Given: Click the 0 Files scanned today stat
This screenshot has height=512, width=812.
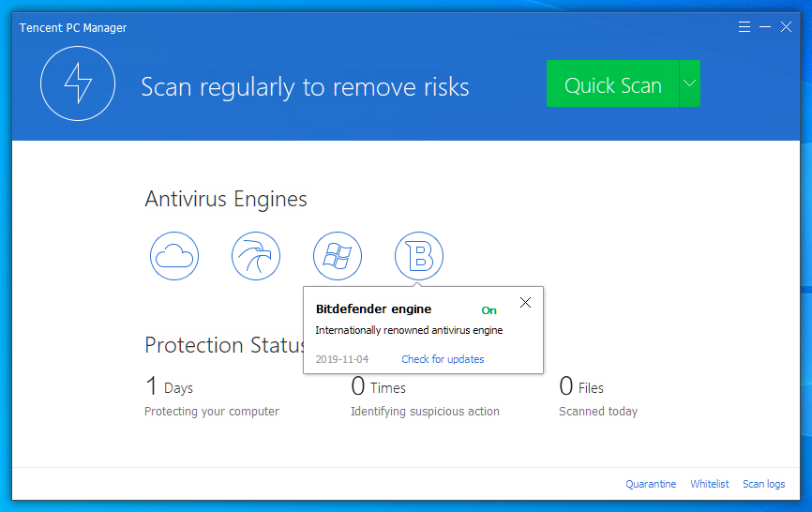Looking at the screenshot, I should coord(581,387).
